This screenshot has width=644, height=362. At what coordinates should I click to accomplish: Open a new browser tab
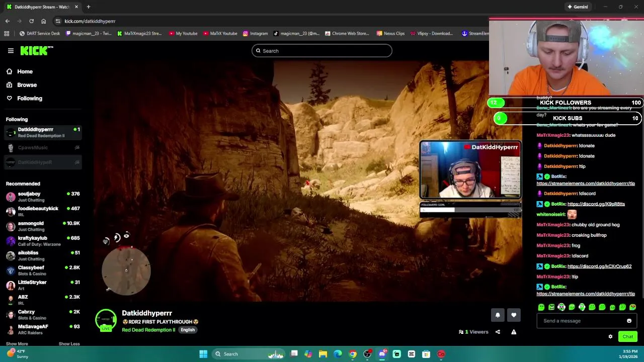tap(88, 7)
